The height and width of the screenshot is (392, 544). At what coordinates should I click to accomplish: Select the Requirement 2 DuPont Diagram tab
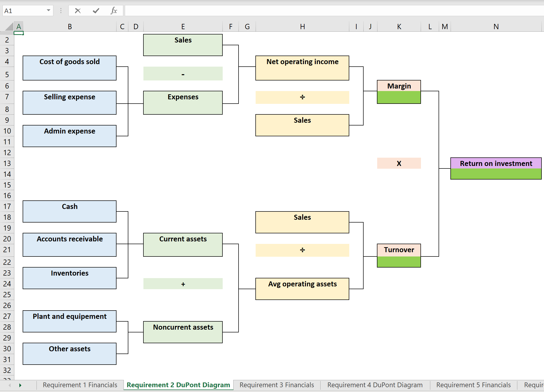click(x=178, y=385)
